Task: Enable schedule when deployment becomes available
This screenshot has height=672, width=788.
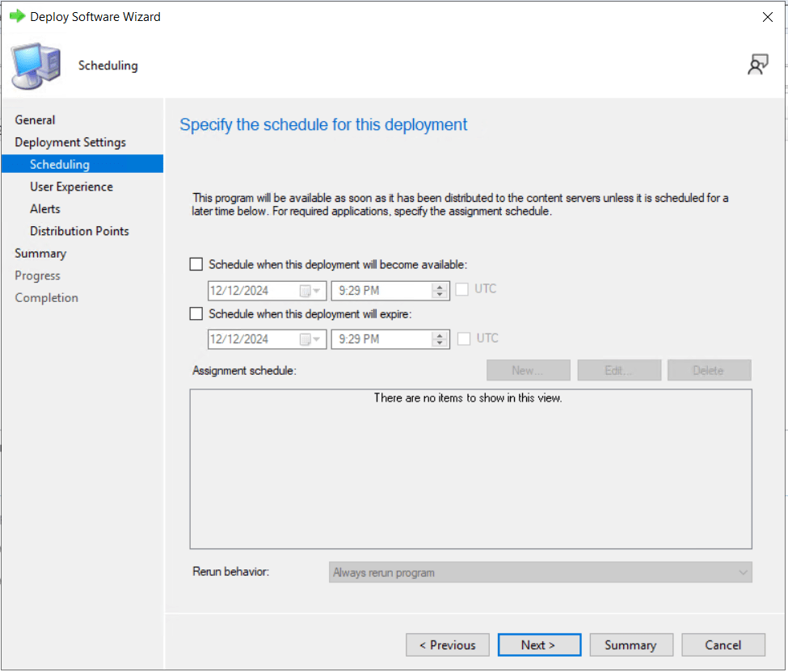Action: (196, 264)
